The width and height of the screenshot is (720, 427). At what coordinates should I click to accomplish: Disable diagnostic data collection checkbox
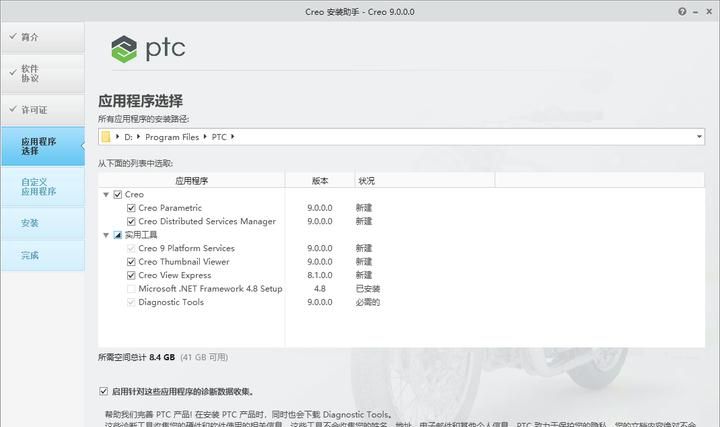point(103,391)
